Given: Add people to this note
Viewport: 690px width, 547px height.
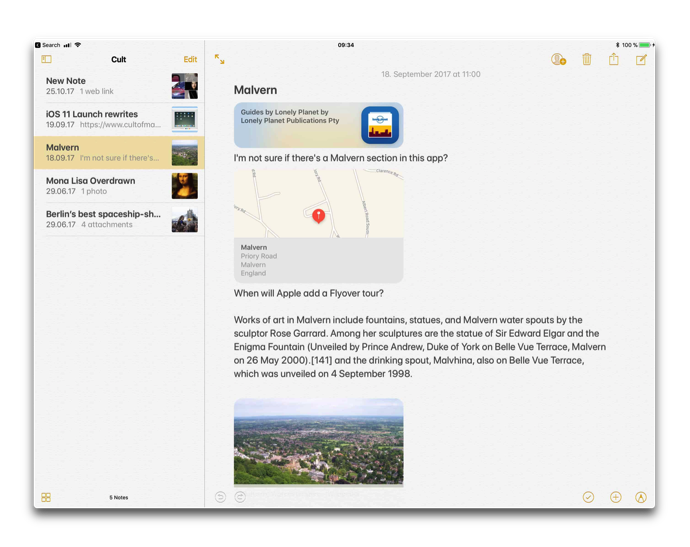Looking at the screenshot, I should pos(558,59).
